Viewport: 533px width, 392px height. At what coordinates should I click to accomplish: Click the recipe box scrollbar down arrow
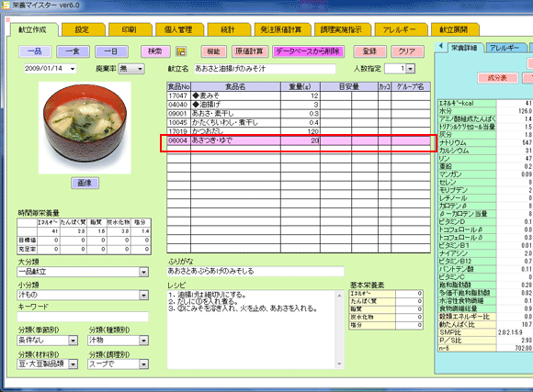coord(339,364)
